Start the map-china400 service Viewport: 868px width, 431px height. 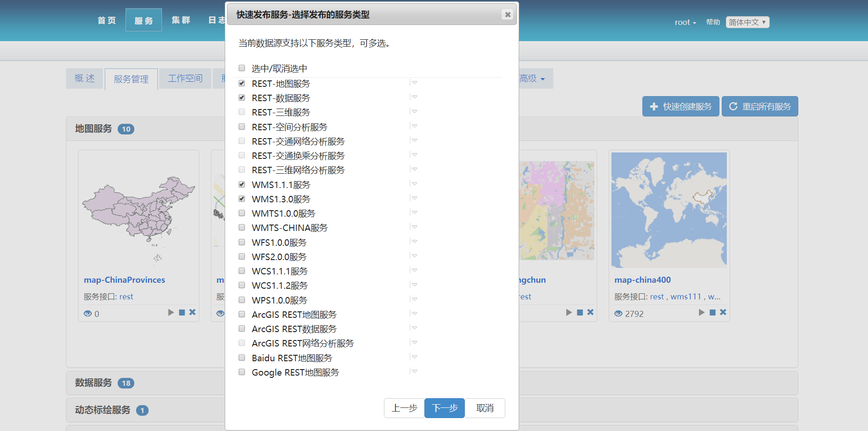click(x=701, y=312)
